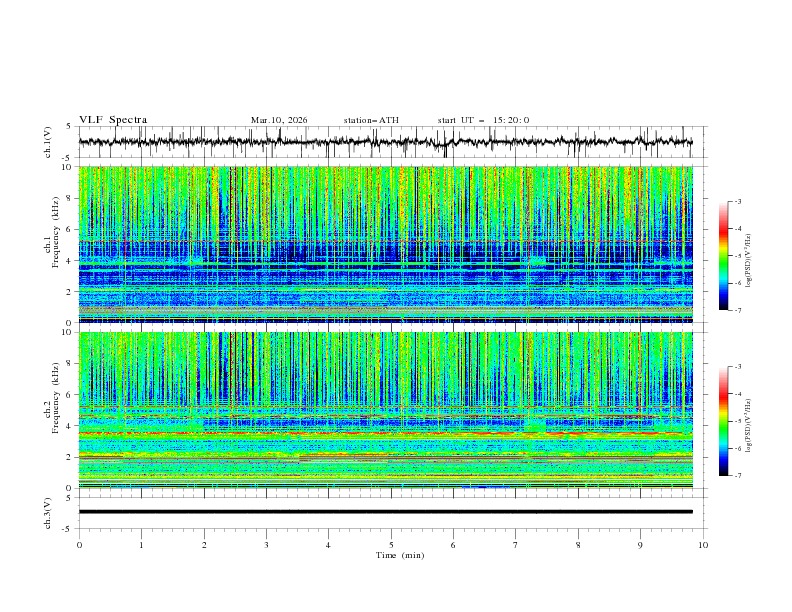This screenshot has width=792, height=612.
Task: Click the ch.1 waveform trace panel
Action: (392, 142)
